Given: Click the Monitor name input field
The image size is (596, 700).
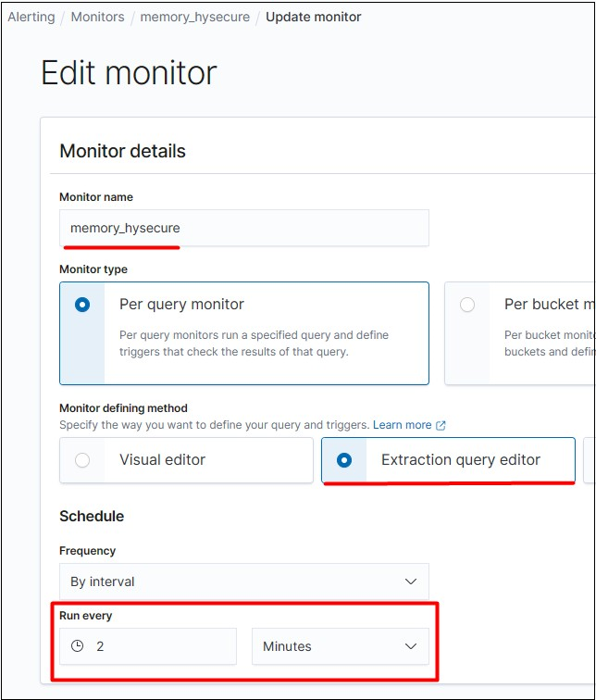Looking at the screenshot, I should tap(244, 228).
